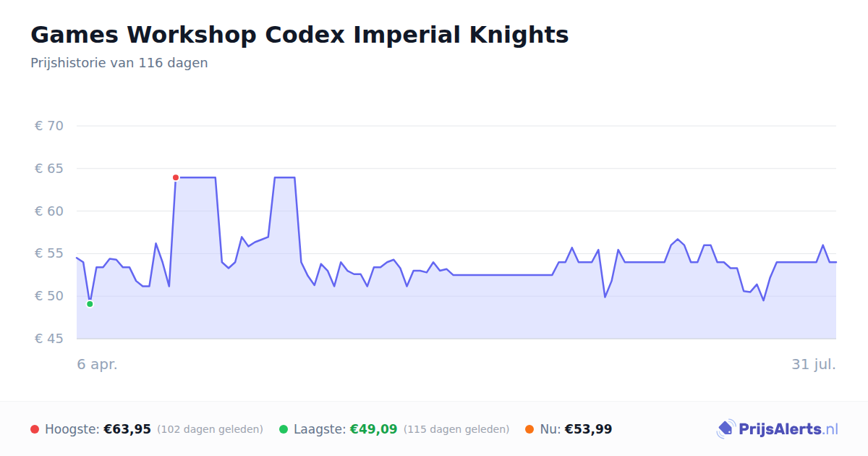Click the green lowest price dot on chart
Viewport: 868px width, 456px height.
click(x=90, y=304)
